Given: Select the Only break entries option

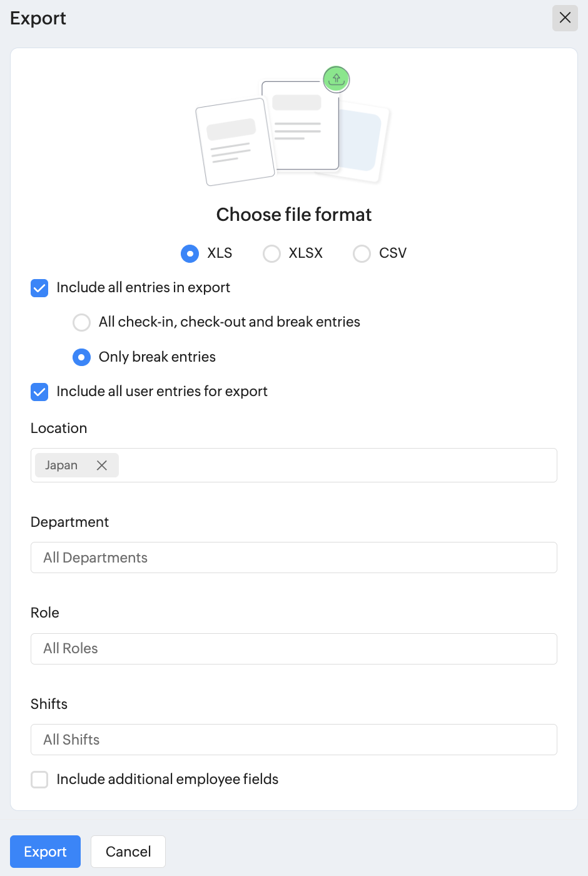Looking at the screenshot, I should coord(82,357).
